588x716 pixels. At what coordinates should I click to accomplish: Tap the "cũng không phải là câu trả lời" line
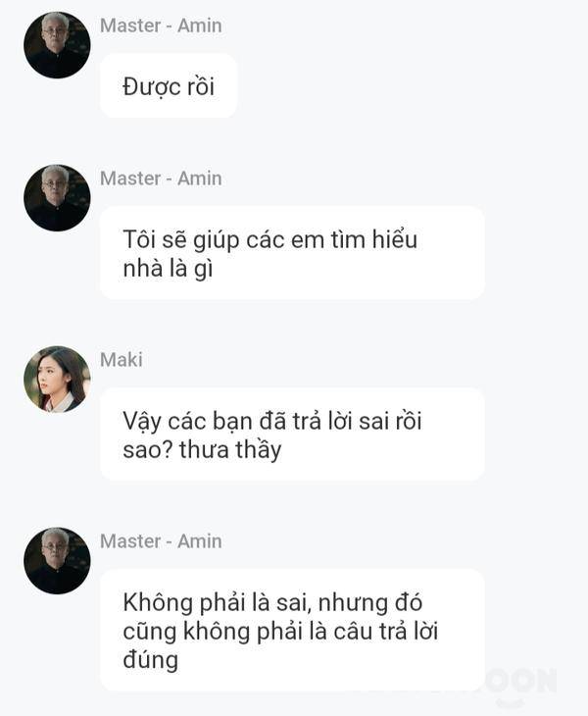pyautogui.click(x=280, y=632)
